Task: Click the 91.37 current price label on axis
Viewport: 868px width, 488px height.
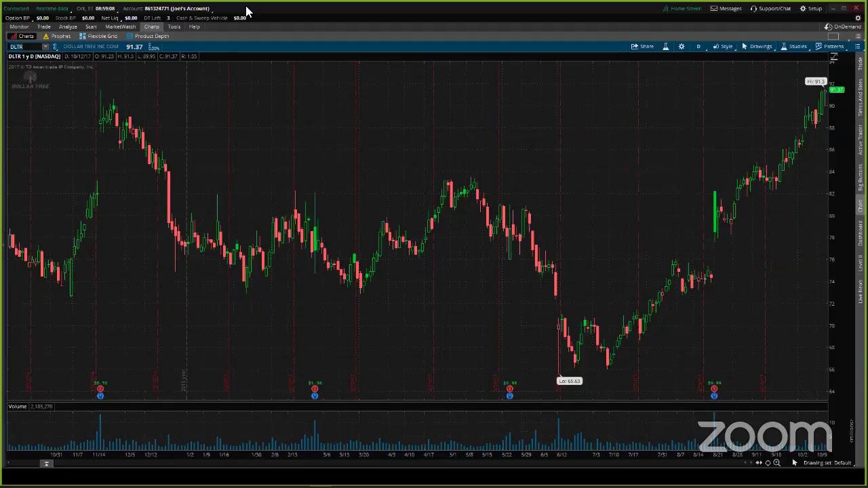Action: [836, 89]
